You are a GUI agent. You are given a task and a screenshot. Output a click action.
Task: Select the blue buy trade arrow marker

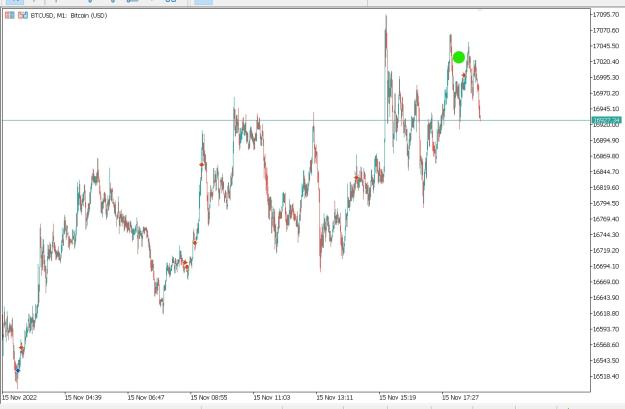18,371
